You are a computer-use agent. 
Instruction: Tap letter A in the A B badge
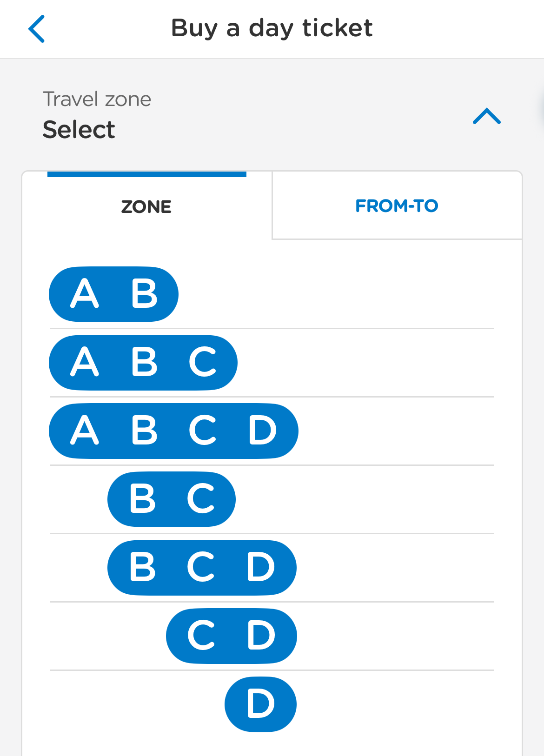tap(85, 294)
